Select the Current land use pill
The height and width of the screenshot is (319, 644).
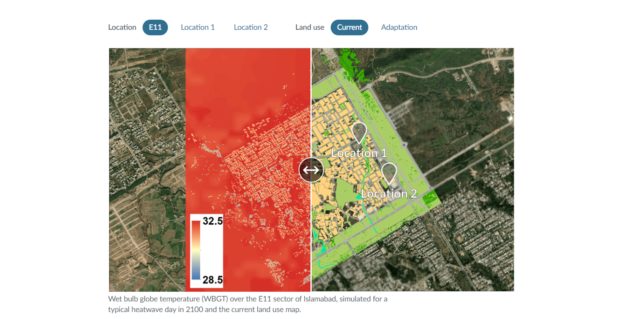tap(349, 27)
